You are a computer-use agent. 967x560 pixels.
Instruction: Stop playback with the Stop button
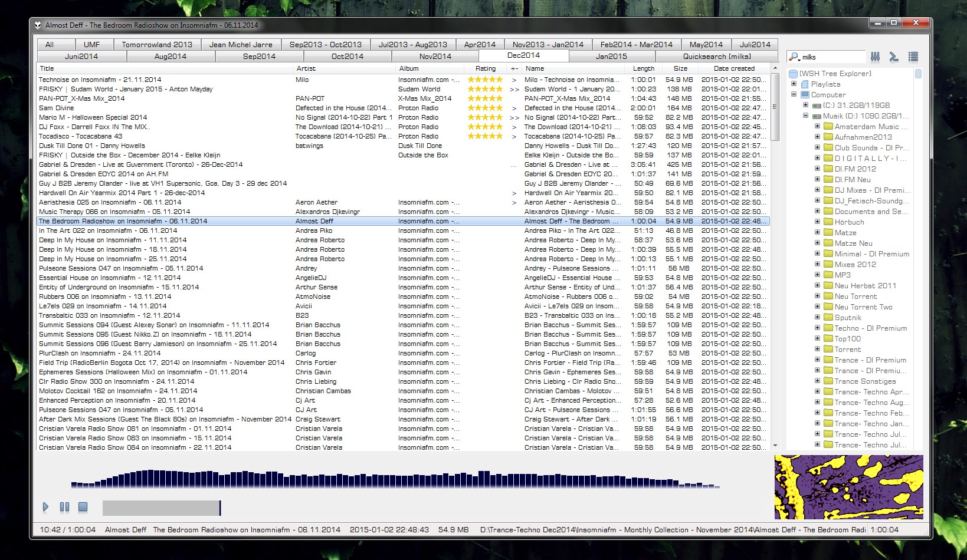click(83, 507)
